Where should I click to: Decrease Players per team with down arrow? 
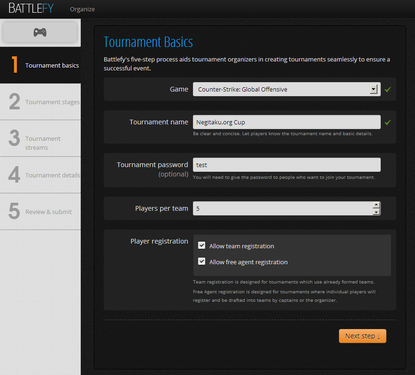click(x=376, y=212)
